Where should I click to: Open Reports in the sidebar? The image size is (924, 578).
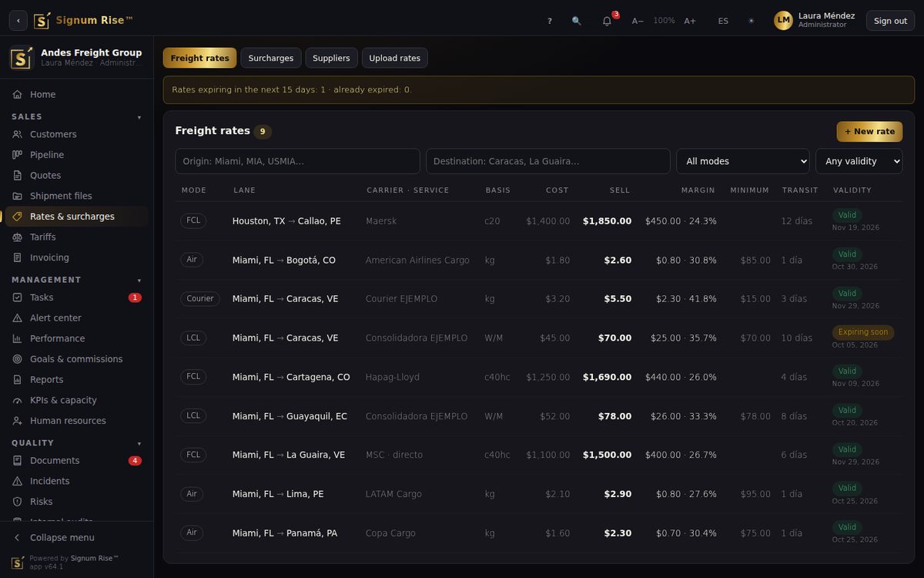pyautogui.click(x=77, y=379)
